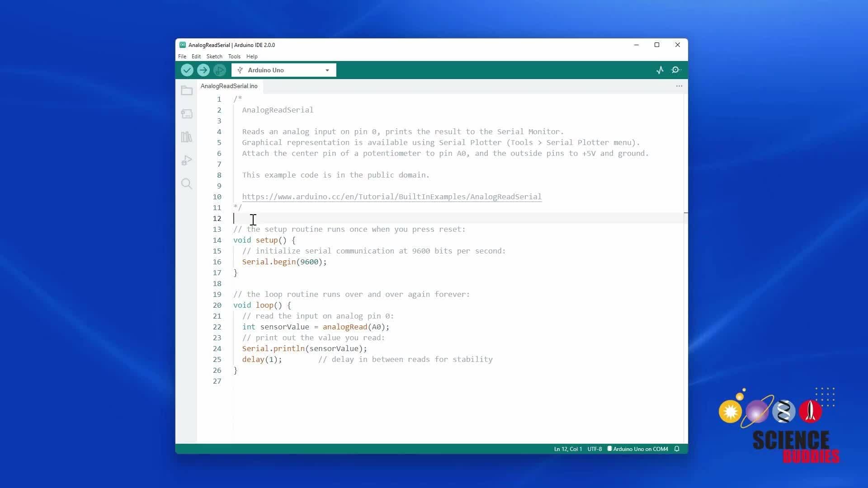Click the arduino.cc tutorial URL in the comment
This screenshot has height=488, width=868.
click(392, 197)
